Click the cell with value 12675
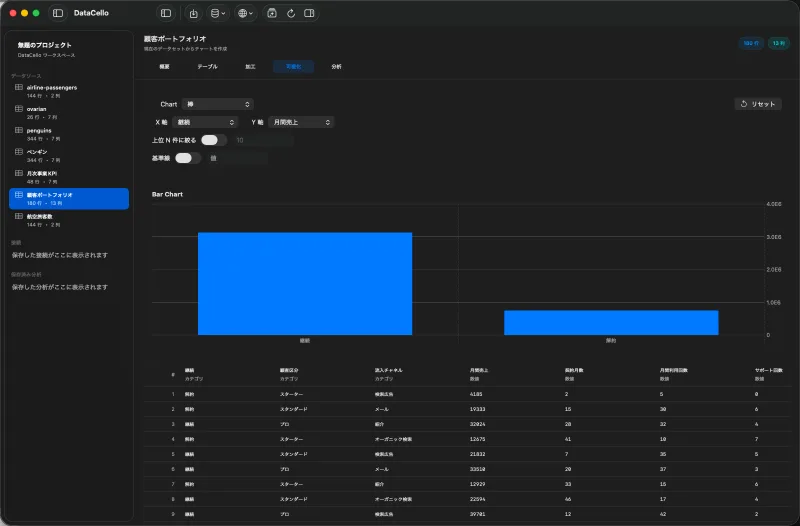800x526 pixels. click(478, 439)
